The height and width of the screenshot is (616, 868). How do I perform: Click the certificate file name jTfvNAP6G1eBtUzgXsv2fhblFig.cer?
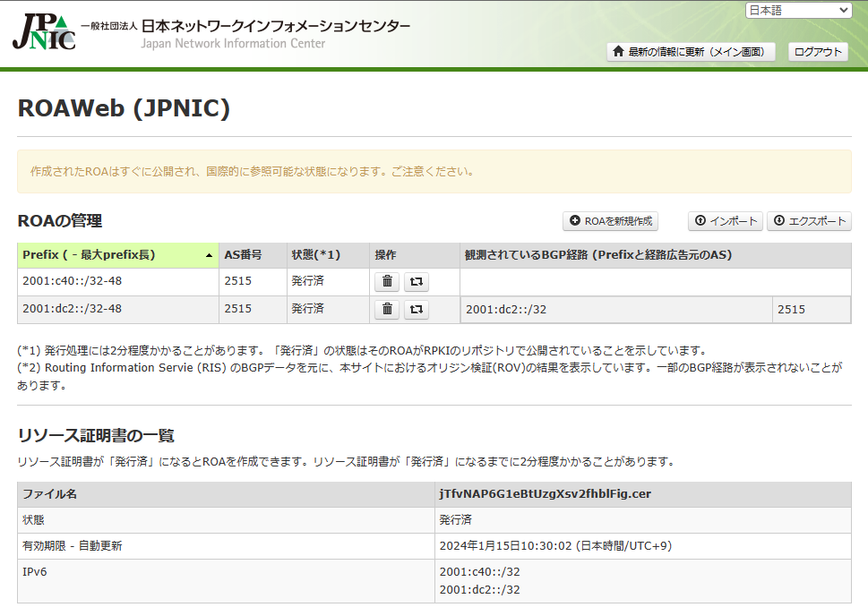point(546,493)
